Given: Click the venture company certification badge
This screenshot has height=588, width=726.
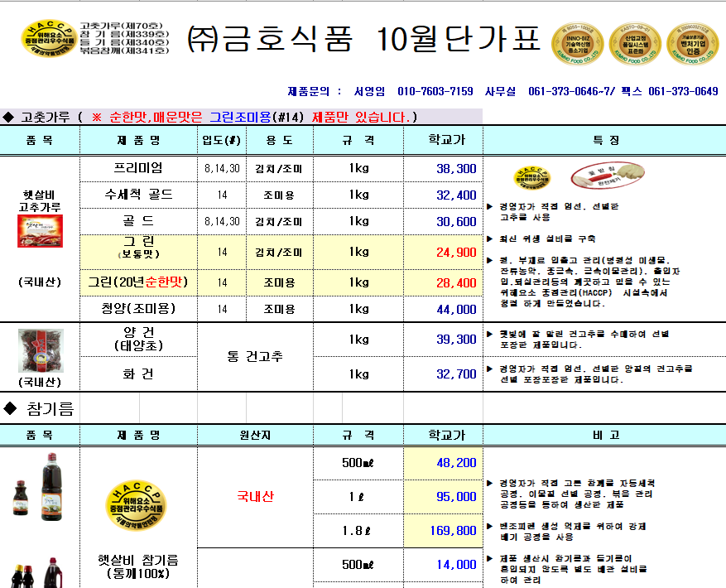Looking at the screenshot, I should (692, 44).
